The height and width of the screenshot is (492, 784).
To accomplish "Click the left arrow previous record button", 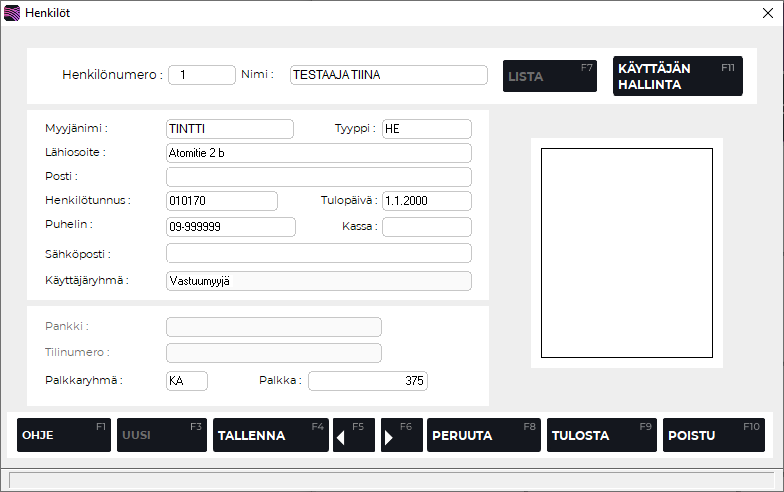I will click(x=354, y=436).
